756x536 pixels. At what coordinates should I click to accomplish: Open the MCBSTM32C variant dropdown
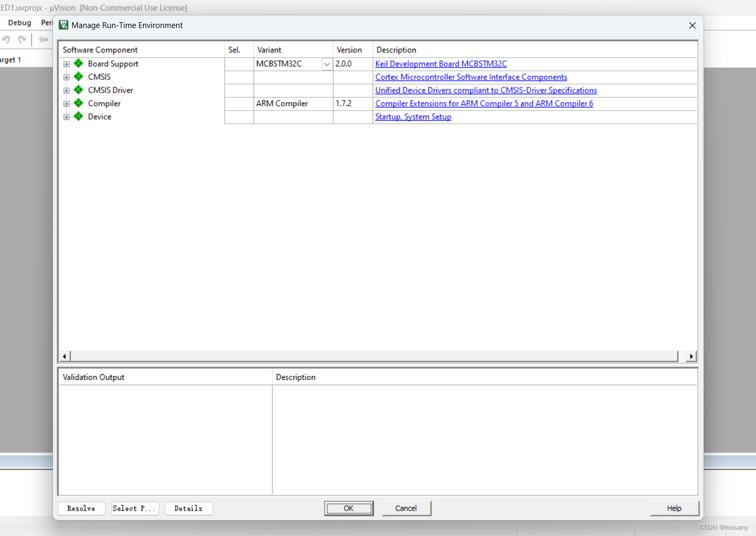[x=327, y=64]
